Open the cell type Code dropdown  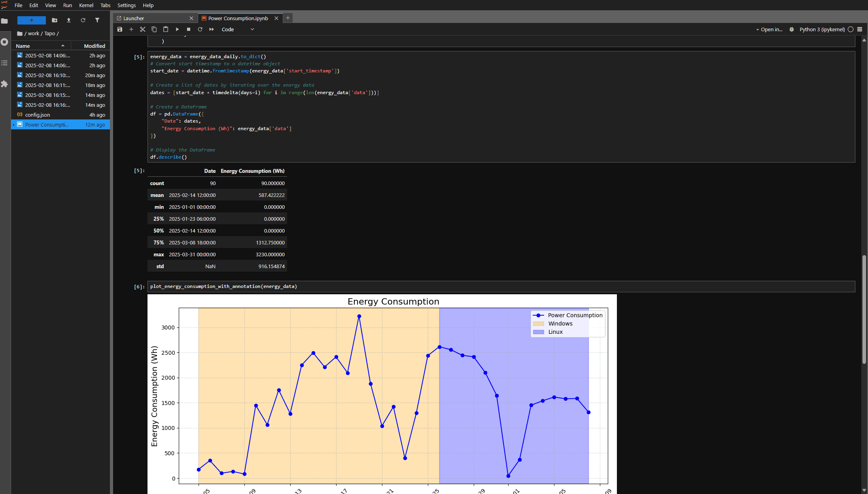238,29
